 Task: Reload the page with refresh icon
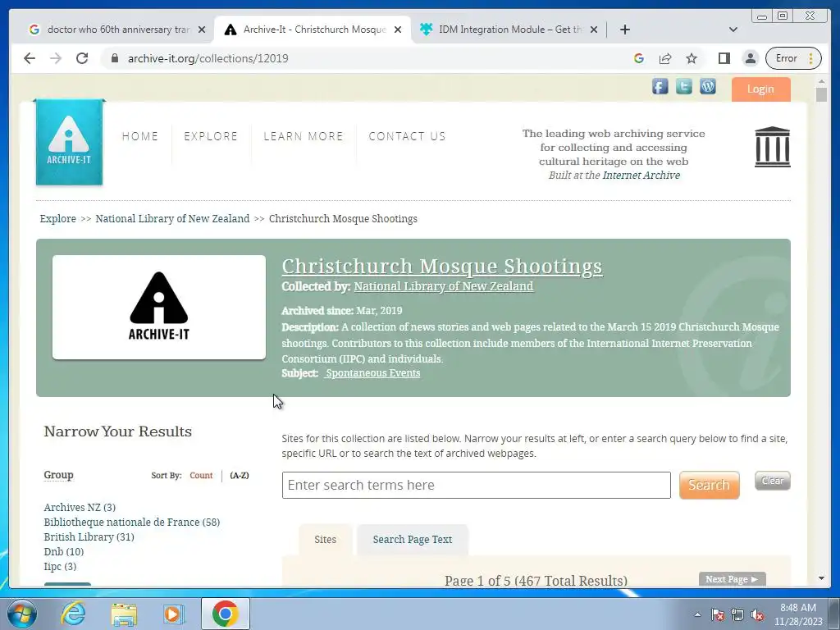(x=82, y=58)
